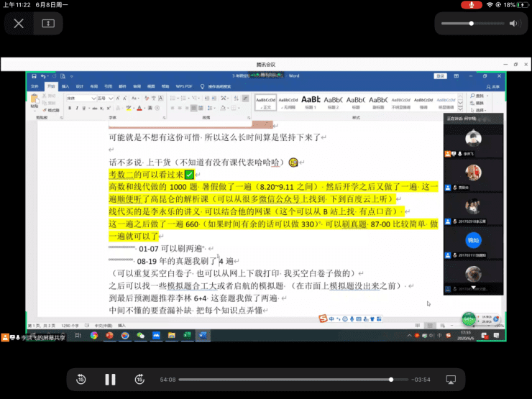Adjust the volume slider knob
The height and width of the screenshot is (399, 532).
pyautogui.click(x=471, y=23)
